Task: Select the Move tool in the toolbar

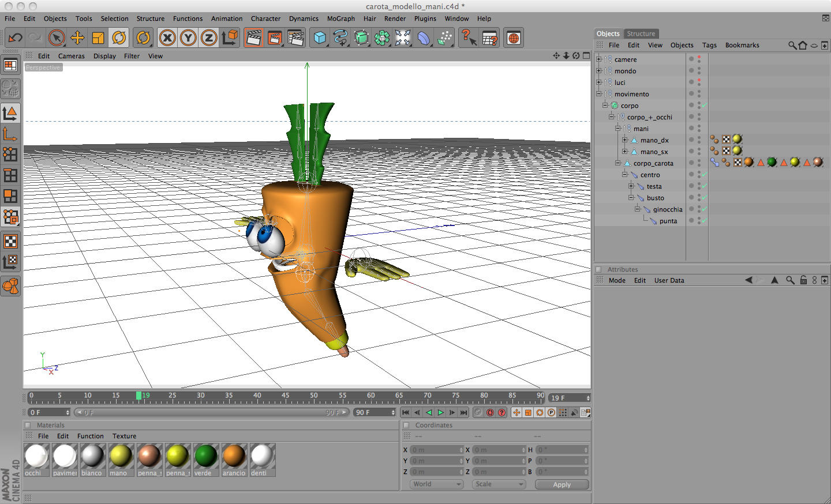Action: [77, 38]
